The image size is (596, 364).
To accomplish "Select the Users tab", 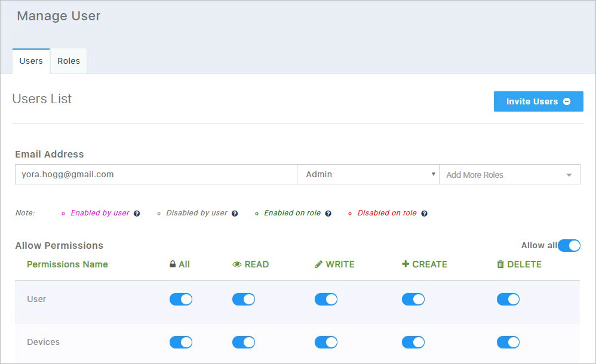I will [31, 61].
